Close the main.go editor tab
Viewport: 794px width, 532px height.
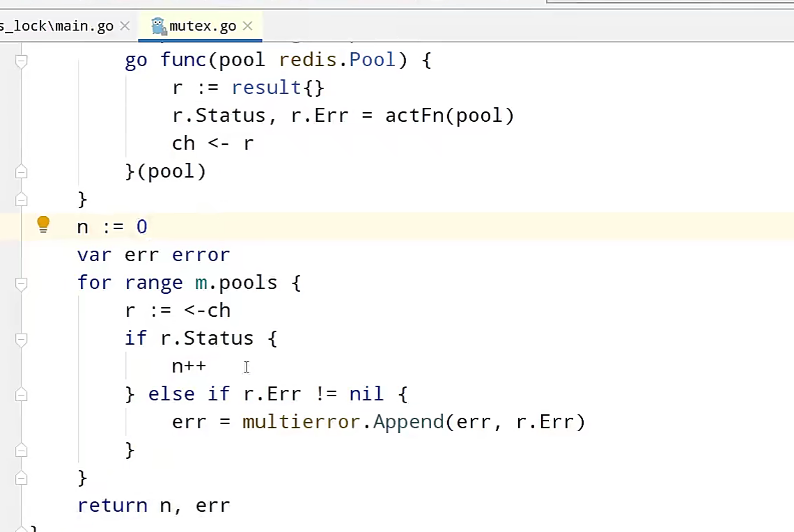(x=125, y=26)
